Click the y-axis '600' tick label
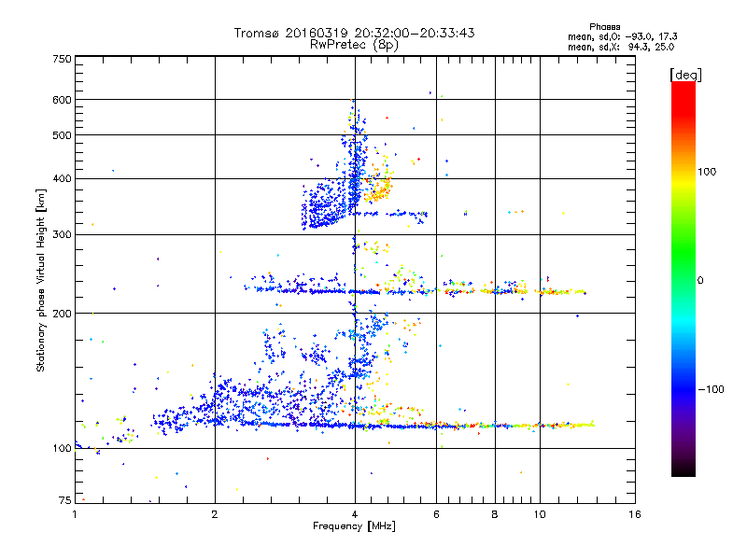747x560 pixels. click(62, 100)
